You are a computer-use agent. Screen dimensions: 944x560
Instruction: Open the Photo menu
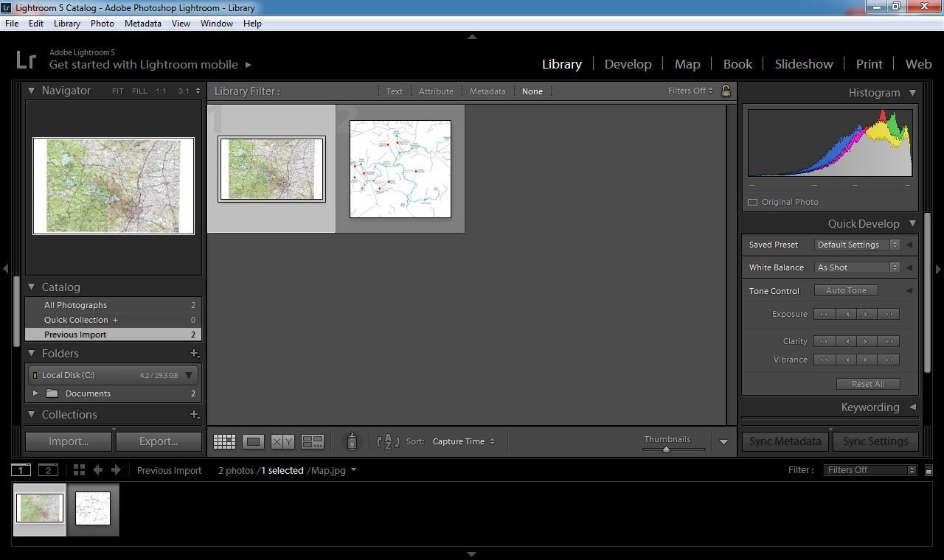[x=102, y=24]
